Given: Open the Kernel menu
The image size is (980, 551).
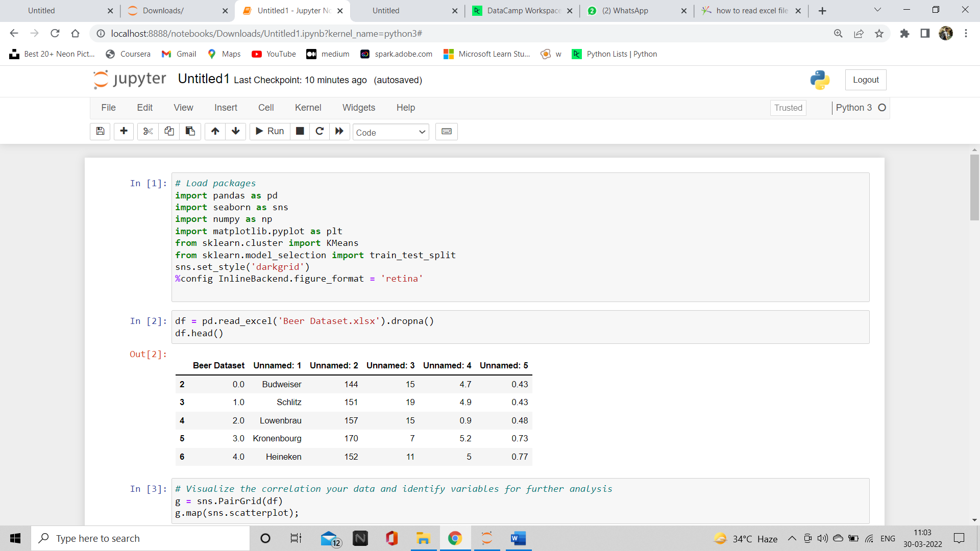Looking at the screenshot, I should [308, 108].
